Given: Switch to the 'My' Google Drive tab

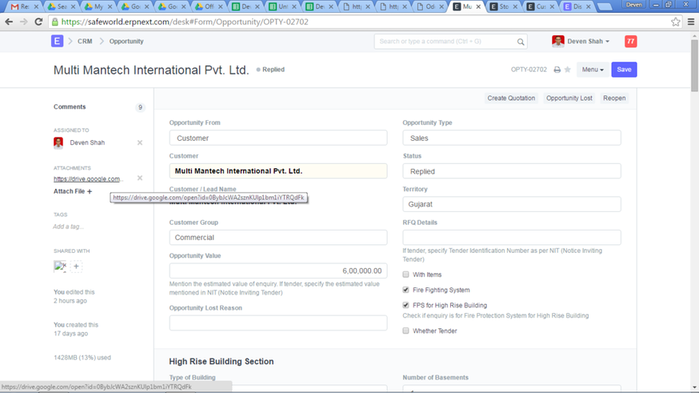Looking at the screenshot, I should pos(98,7).
